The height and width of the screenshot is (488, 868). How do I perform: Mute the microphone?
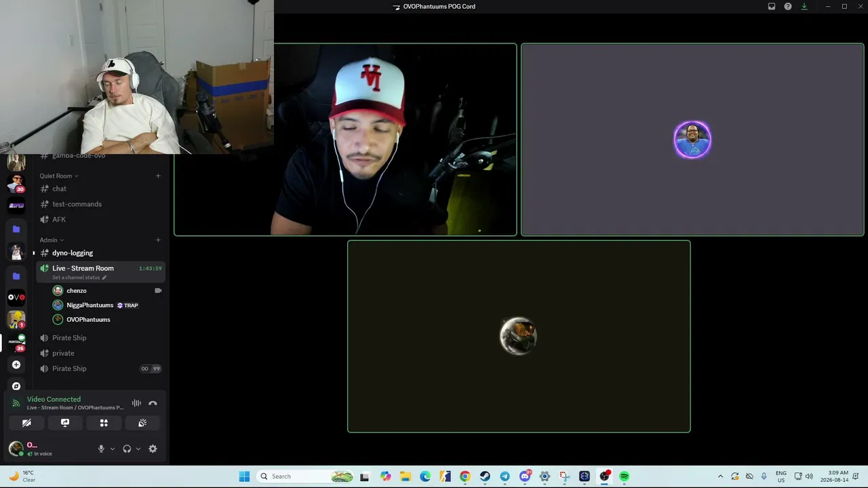(x=101, y=449)
